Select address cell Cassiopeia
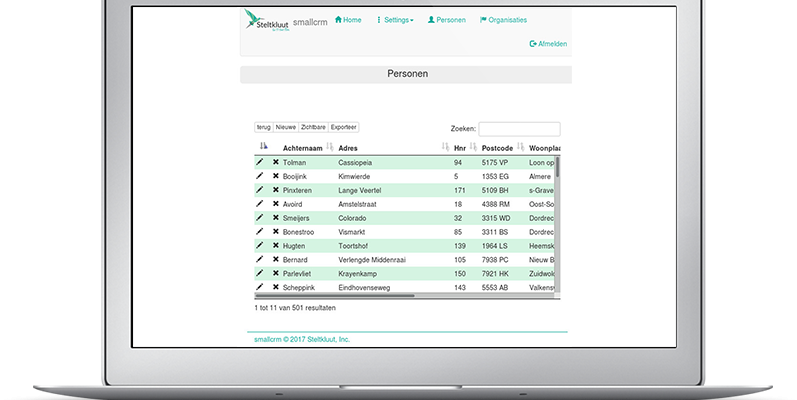Screen dimensions: 797x400 pyautogui.click(x=355, y=163)
